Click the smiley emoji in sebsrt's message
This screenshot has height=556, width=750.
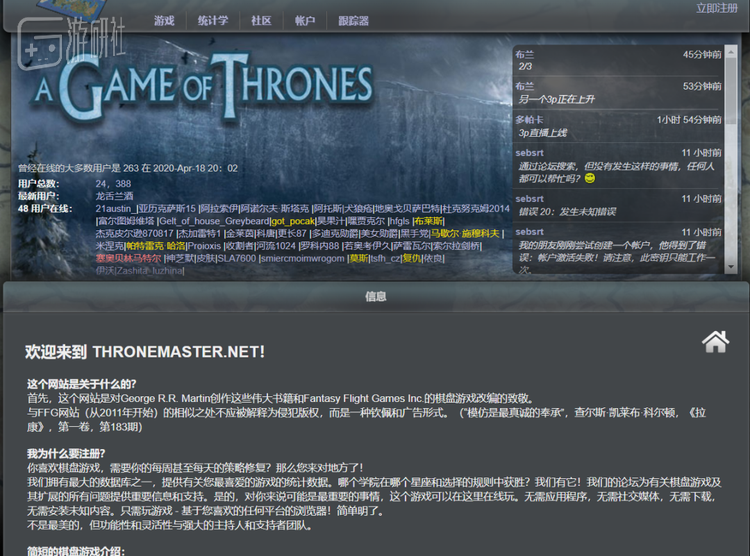[590, 178]
